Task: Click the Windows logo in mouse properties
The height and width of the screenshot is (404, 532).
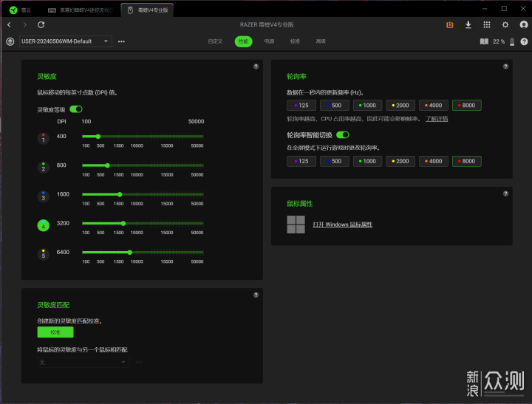Action: pyautogui.click(x=296, y=225)
